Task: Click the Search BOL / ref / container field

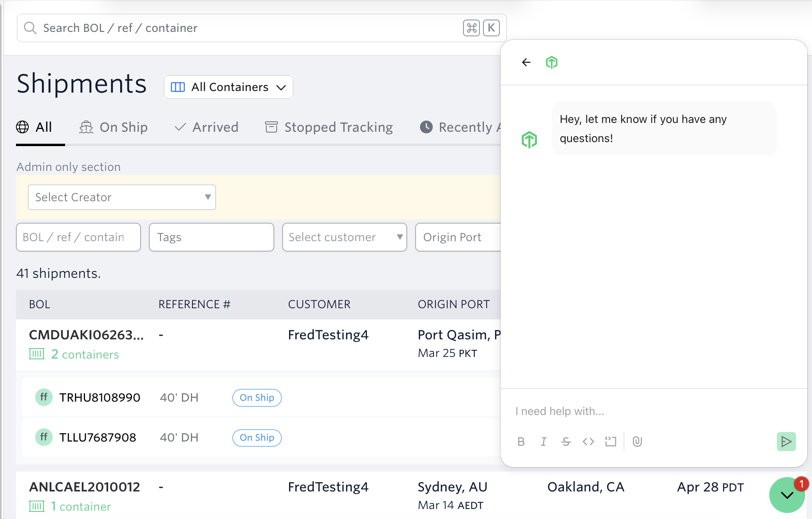Action: coord(248,28)
